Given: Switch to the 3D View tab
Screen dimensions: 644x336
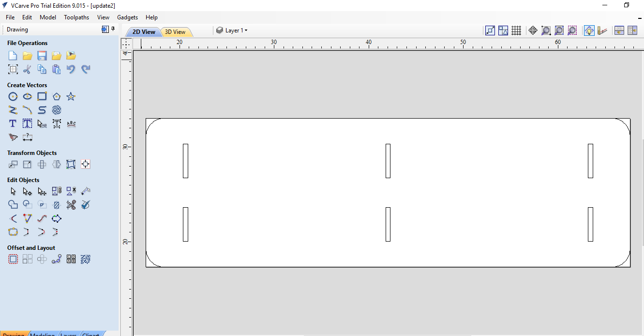Looking at the screenshot, I should pos(175,32).
